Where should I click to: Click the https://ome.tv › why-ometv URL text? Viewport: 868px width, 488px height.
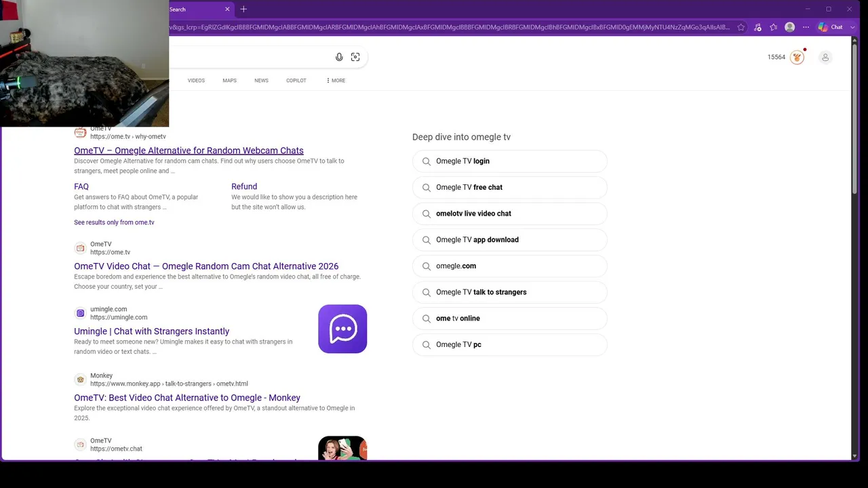pyautogui.click(x=128, y=137)
